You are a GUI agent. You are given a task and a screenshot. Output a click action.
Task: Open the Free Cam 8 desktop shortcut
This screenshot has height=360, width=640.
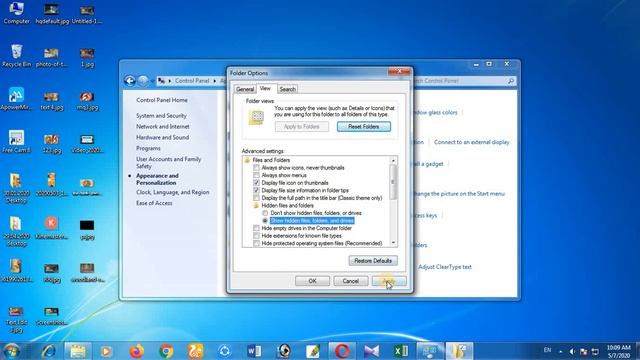click(x=16, y=141)
